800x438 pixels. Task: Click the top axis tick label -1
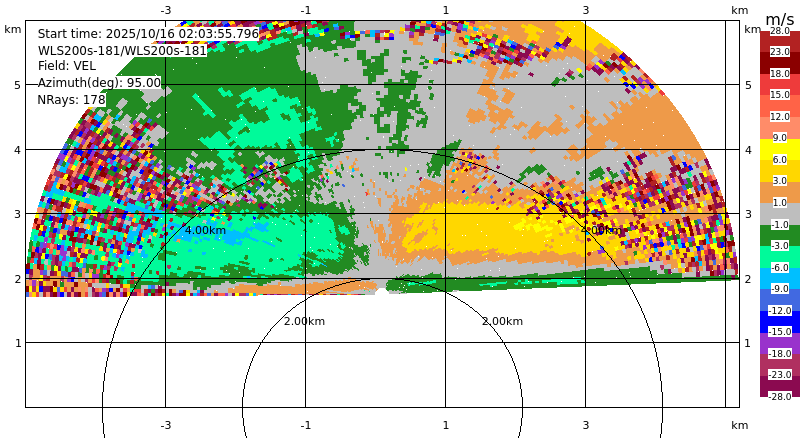[x=305, y=10]
